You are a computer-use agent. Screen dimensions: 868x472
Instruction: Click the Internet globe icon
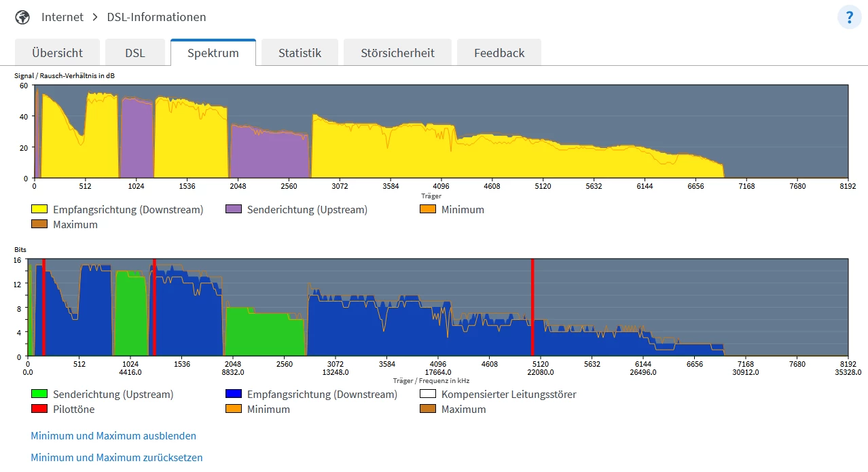pyautogui.click(x=22, y=17)
